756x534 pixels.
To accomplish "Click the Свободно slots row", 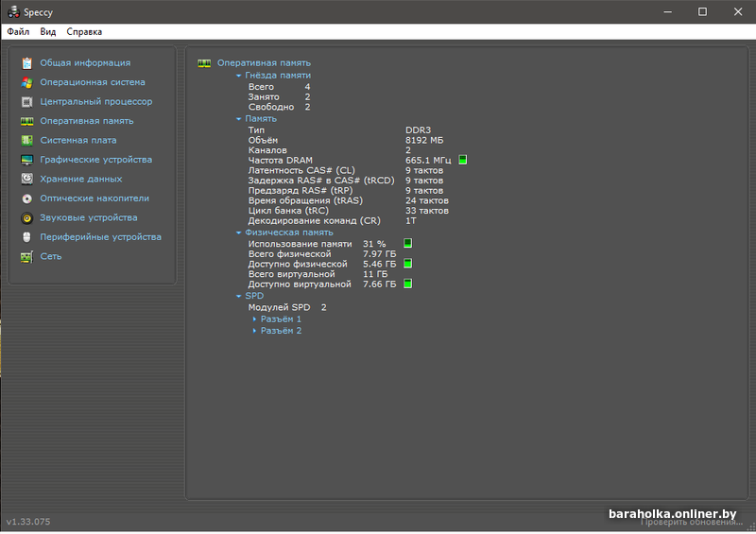I will pos(279,107).
